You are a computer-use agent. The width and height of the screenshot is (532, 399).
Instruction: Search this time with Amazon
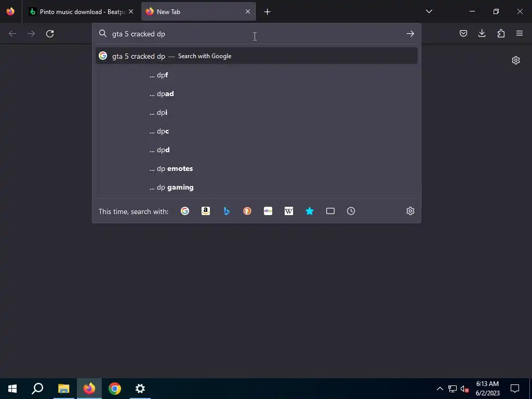pyautogui.click(x=206, y=211)
